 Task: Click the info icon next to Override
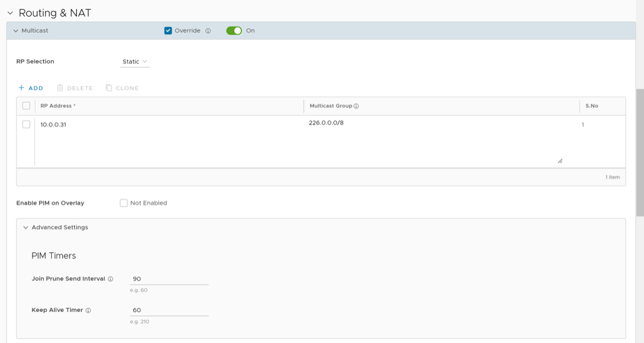click(x=208, y=31)
